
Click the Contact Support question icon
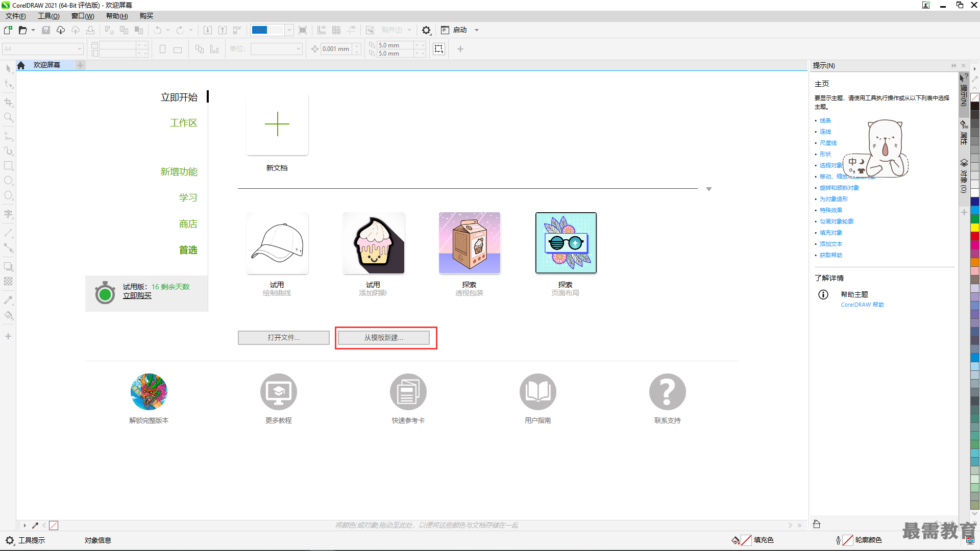[668, 392]
